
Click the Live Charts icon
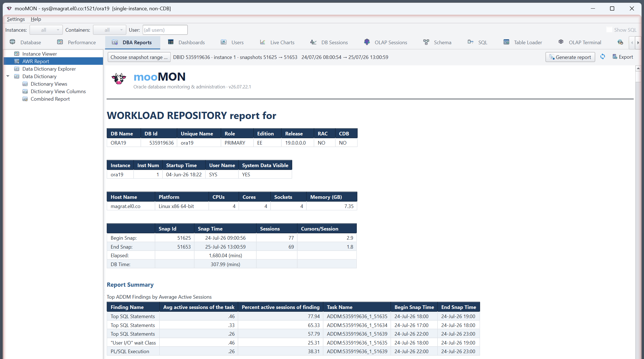coord(262,42)
